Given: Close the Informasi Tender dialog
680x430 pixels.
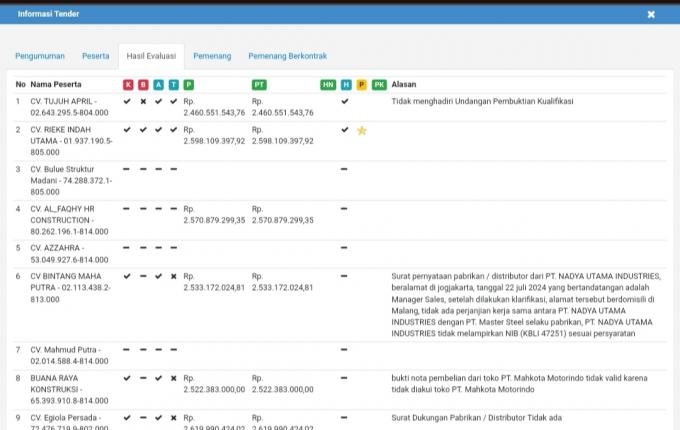Looking at the screenshot, I should coord(651,14).
